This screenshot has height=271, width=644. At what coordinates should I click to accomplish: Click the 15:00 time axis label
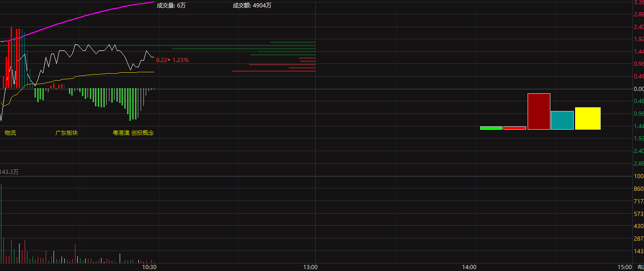[625, 267]
